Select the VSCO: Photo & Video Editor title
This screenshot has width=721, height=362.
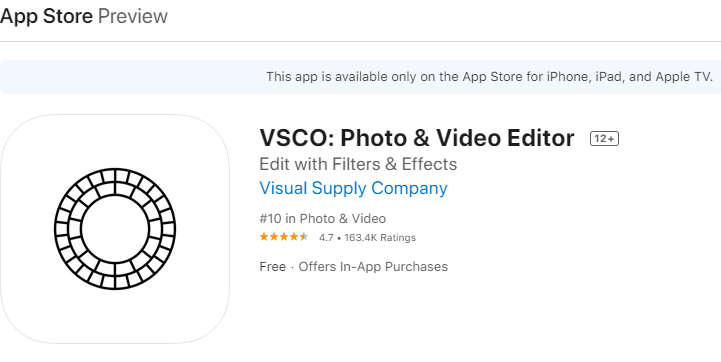[x=417, y=138]
